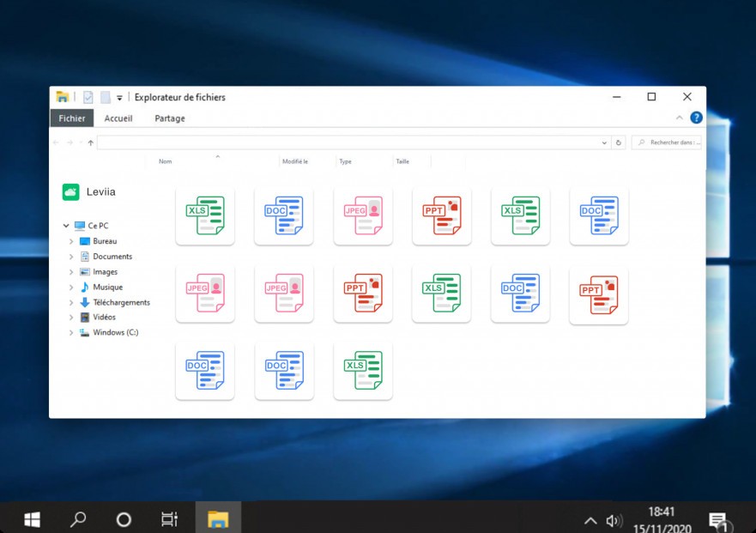Sort files by the Nom column header
Viewport: 756px width, 533px height.
(166, 161)
